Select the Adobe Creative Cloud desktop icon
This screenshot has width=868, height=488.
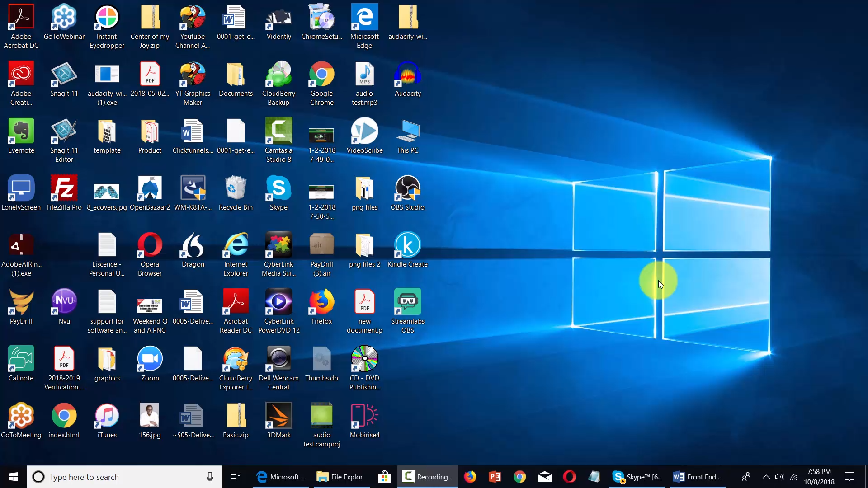click(x=21, y=83)
